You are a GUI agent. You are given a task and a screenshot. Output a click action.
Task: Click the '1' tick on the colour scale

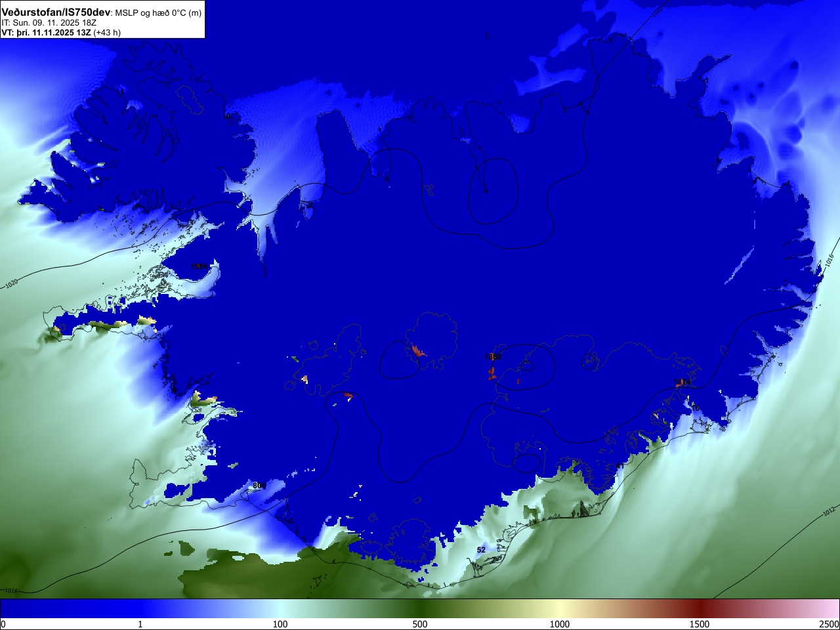[140, 624]
